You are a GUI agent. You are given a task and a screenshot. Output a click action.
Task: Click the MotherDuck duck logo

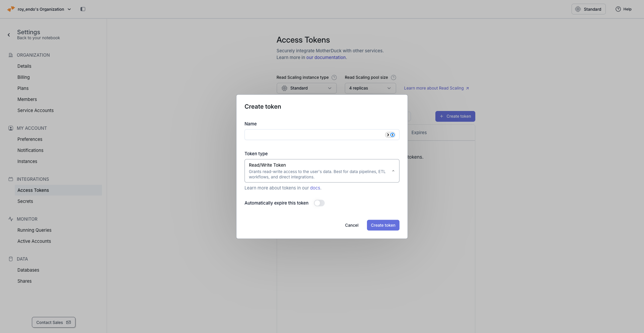[11, 9]
